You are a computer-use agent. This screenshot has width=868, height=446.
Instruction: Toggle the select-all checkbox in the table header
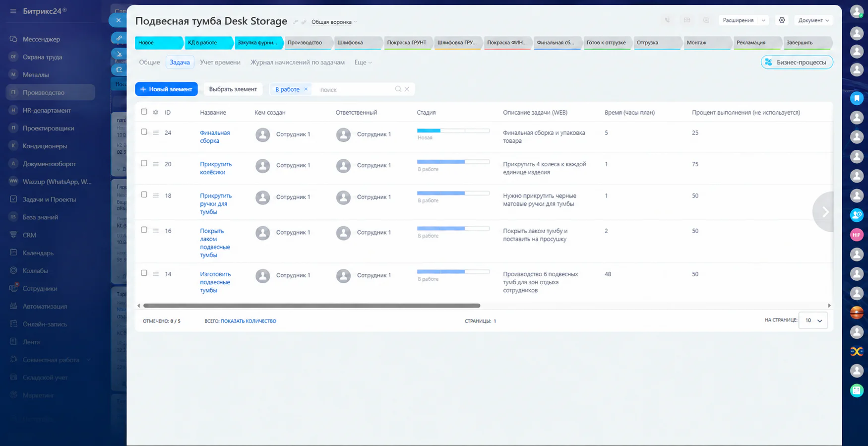[144, 112]
